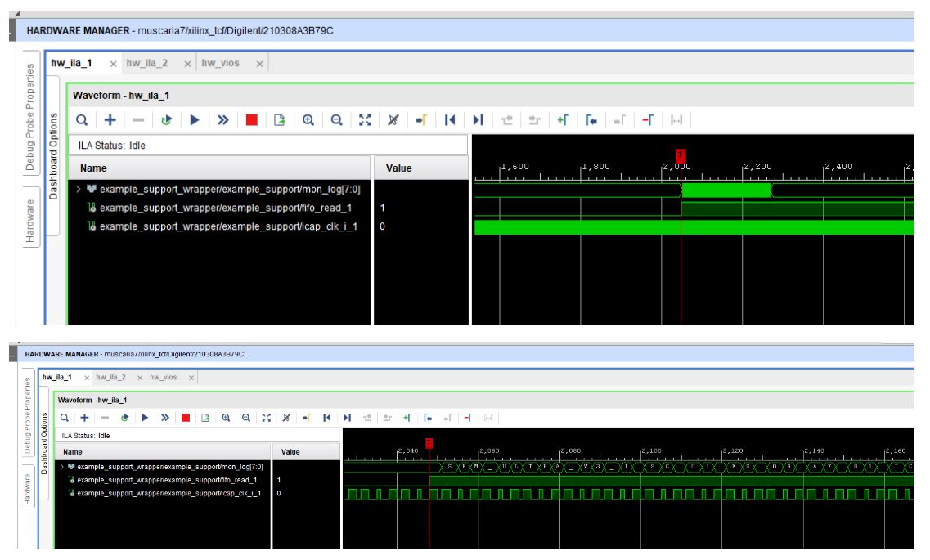The height and width of the screenshot is (560, 930).
Task: Click Run trigger play icon in upper window
Action: click(x=194, y=120)
